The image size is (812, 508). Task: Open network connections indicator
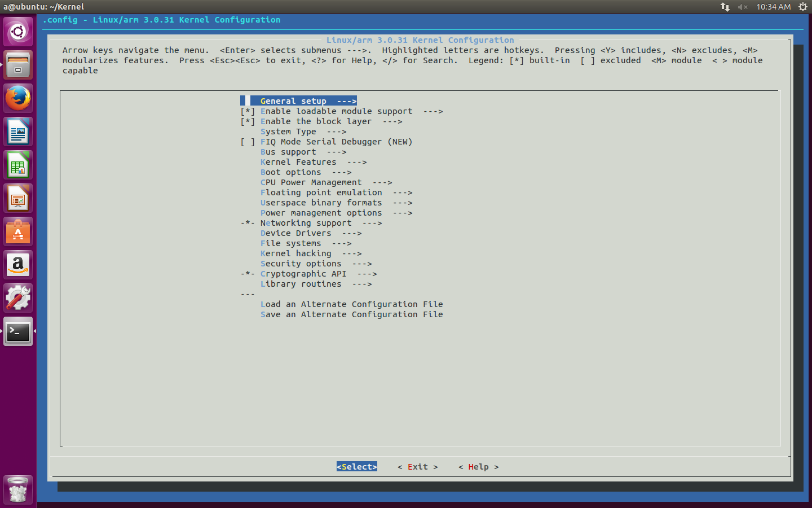click(x=725, y=7)
